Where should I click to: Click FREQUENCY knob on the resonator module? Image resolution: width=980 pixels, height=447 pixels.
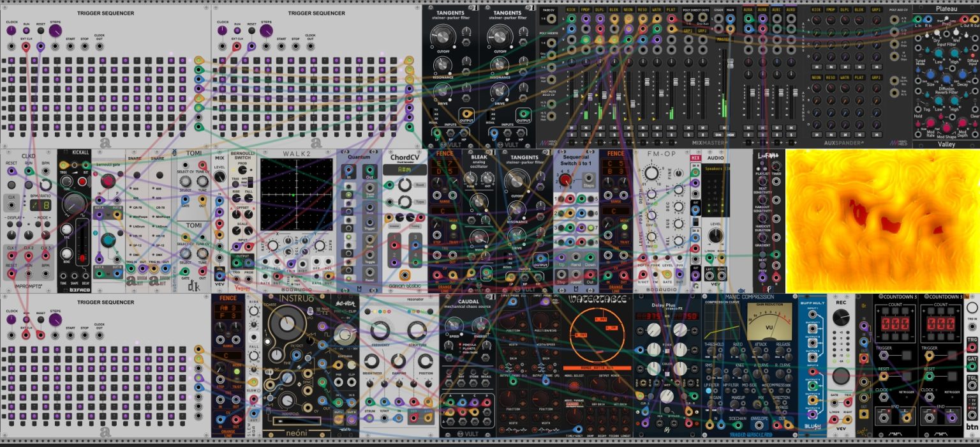click(x=380, y=331)
